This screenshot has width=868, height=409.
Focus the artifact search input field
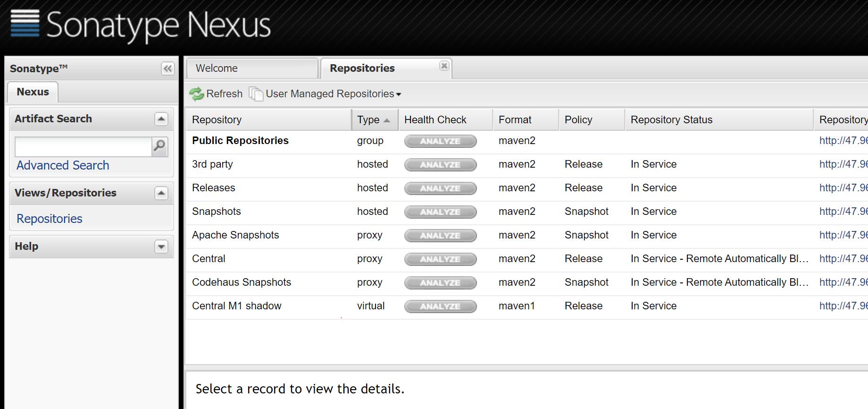pos(83,147)
